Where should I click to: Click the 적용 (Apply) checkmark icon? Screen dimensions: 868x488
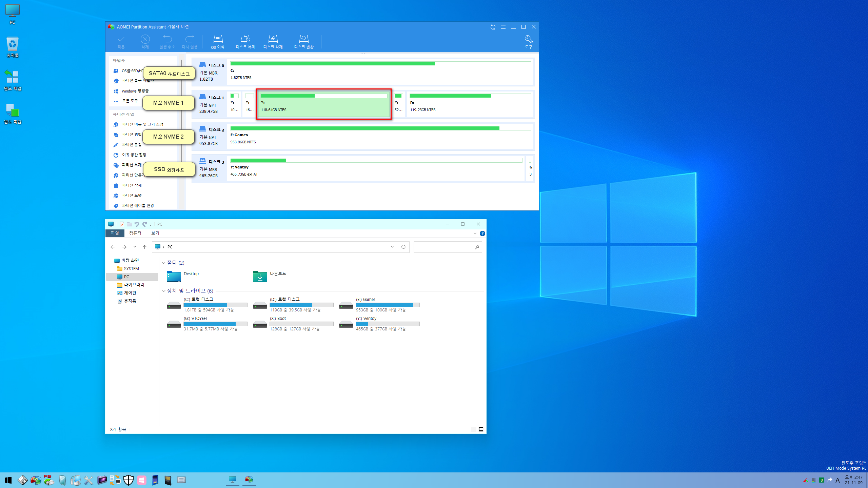tap(121, 42)
